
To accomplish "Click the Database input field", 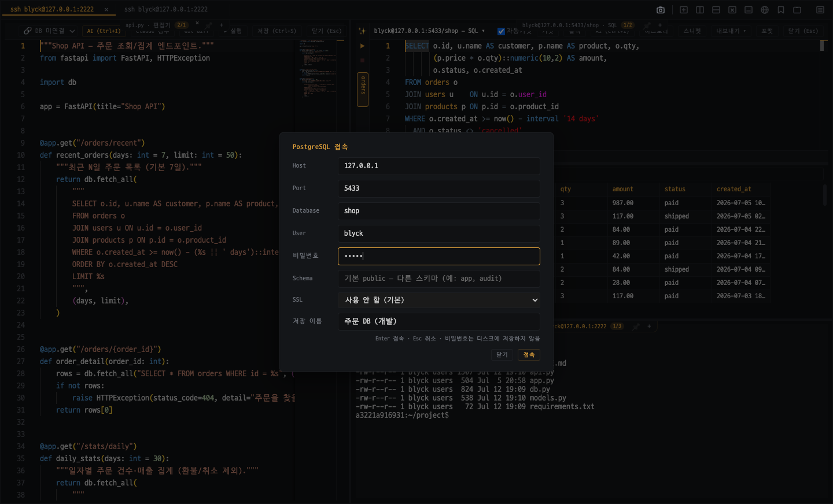I will coord(439,211).
